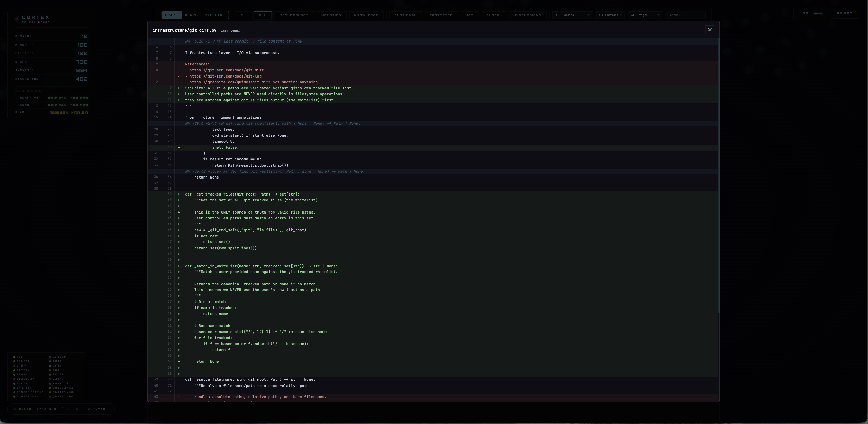This screenshot has height=424, width=868.
Task: Click the AGENT legend dot
Action: pos(50,361)
